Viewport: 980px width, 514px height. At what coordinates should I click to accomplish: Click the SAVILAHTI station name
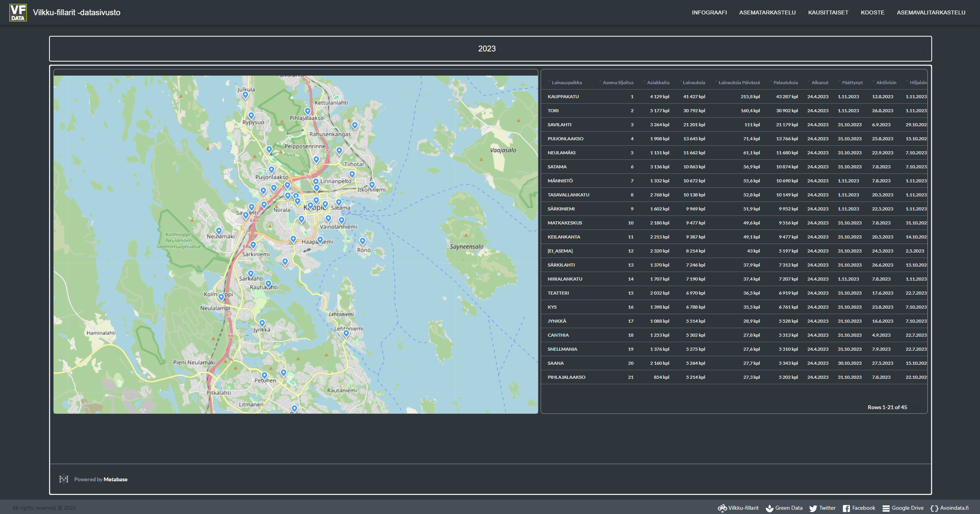point(560,125)
